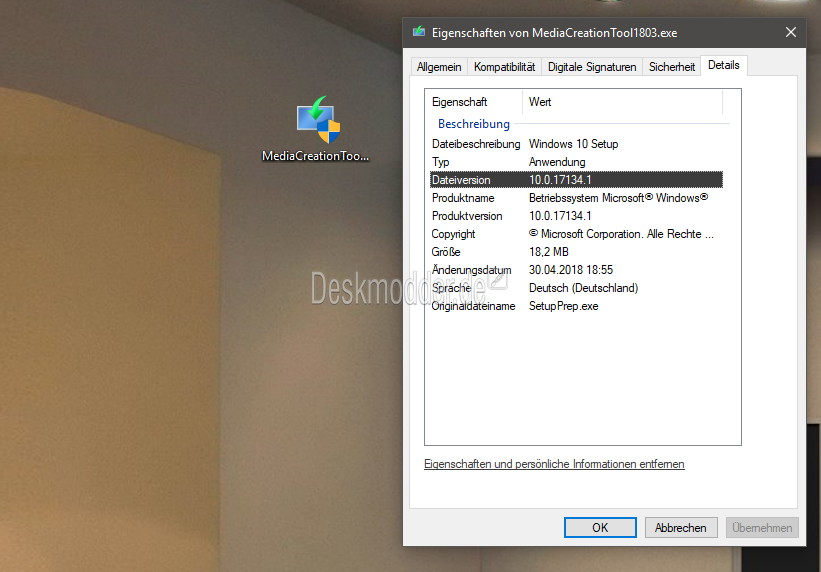Click the MediaCreationToo... desktop icon label

tap(315, 156)
